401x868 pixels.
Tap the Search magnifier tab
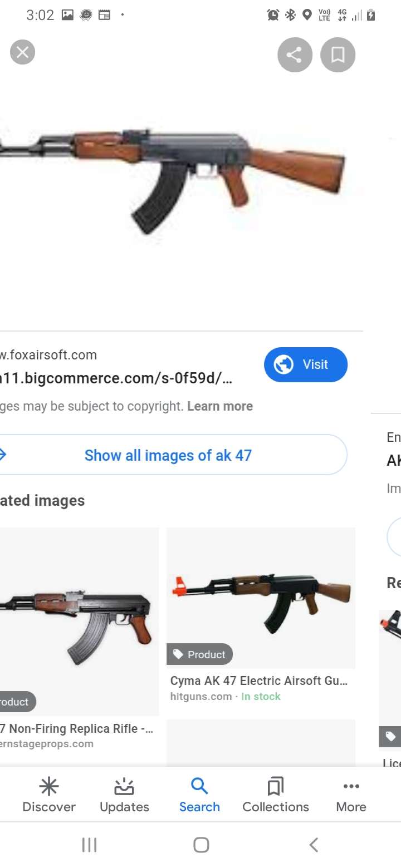pos(199,795)
